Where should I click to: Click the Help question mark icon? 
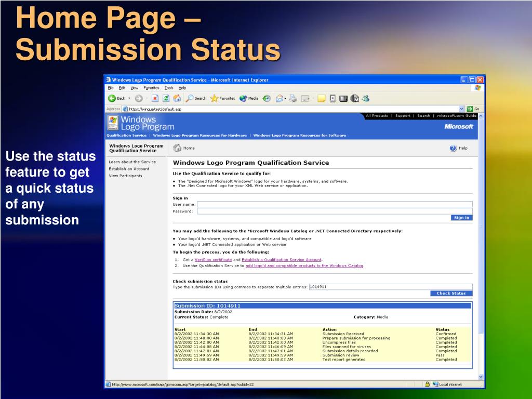[453, 148]
